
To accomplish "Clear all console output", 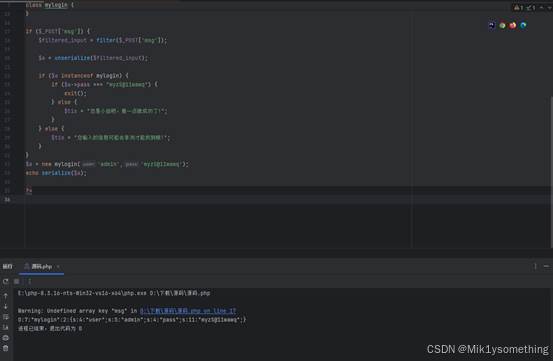I will pyautogui.click(x=6, y=348).
